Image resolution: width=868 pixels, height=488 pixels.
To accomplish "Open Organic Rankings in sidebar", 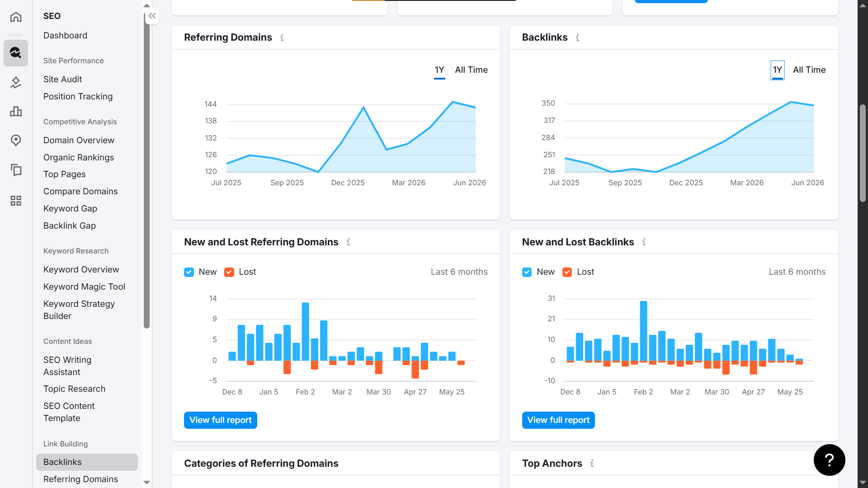I will click(79, 158).
